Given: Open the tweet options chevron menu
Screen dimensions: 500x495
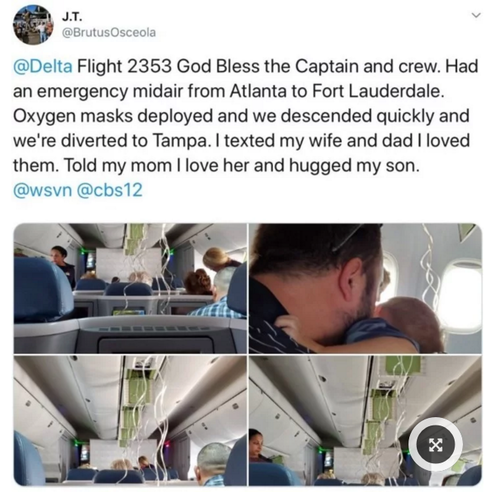Looking at the screenshot, I should tap(477, 15).
